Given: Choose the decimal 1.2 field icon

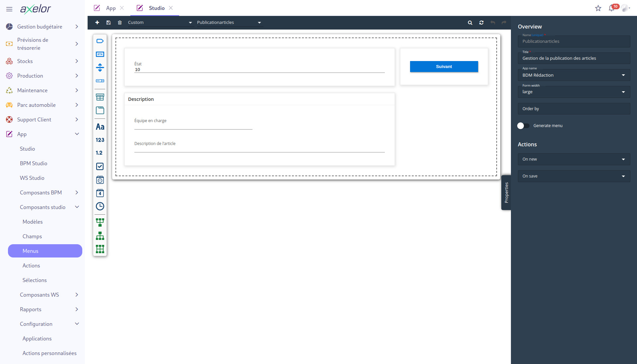Looking at the screenshot, I should coord(99,153).
